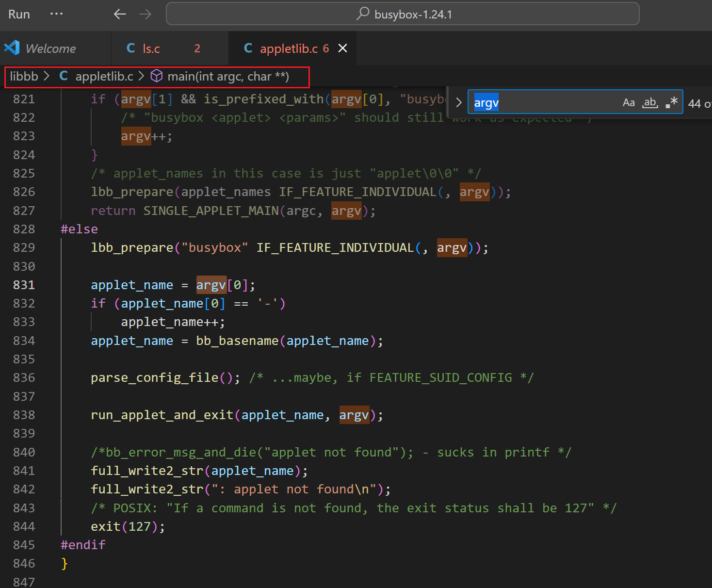Click highlighted argv on line 831
This screenshot has height=588, width=712.
pos(211,285)
